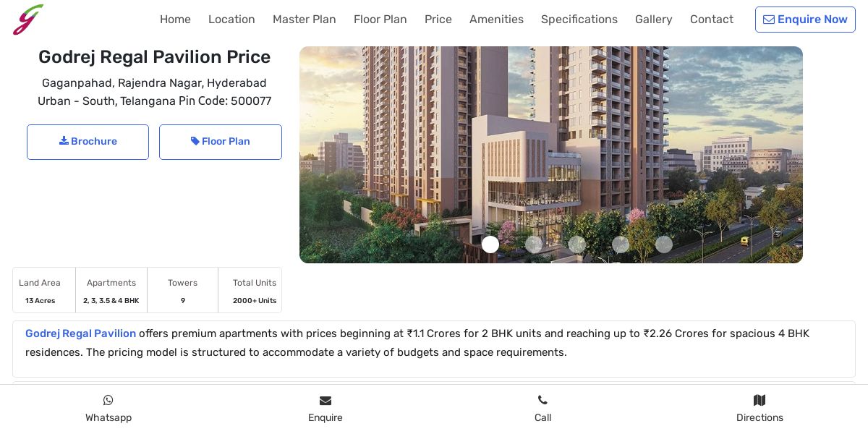This screenshot has height=434, width=868.
Task: Open Whatsapp chat icon in bottom bar
Action: [109, 400]
